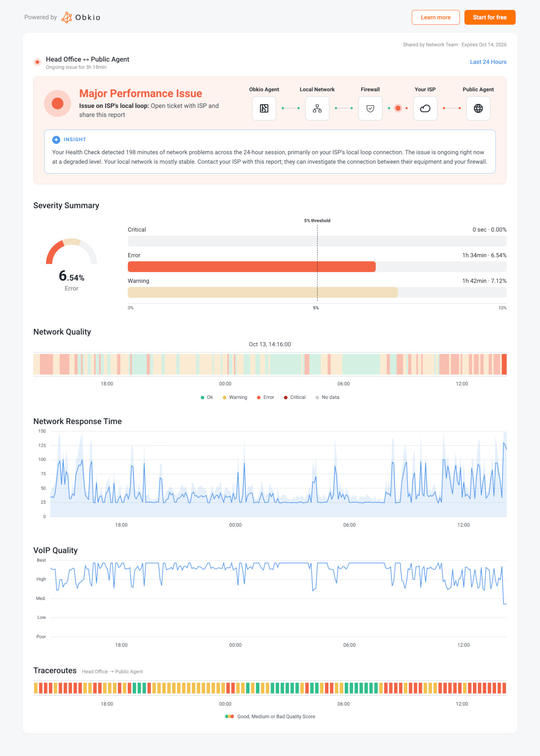Click the Insight paragraph text

tap(270, 157)
